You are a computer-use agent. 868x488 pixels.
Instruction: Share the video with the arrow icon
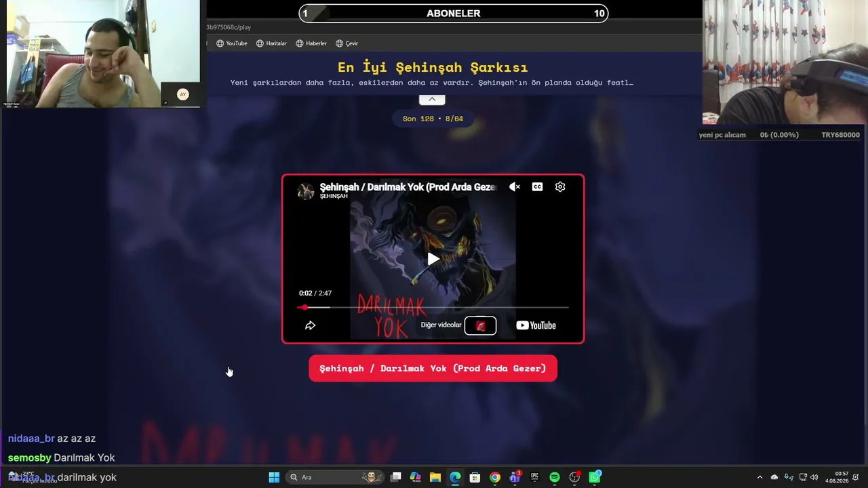coord(310,325)
